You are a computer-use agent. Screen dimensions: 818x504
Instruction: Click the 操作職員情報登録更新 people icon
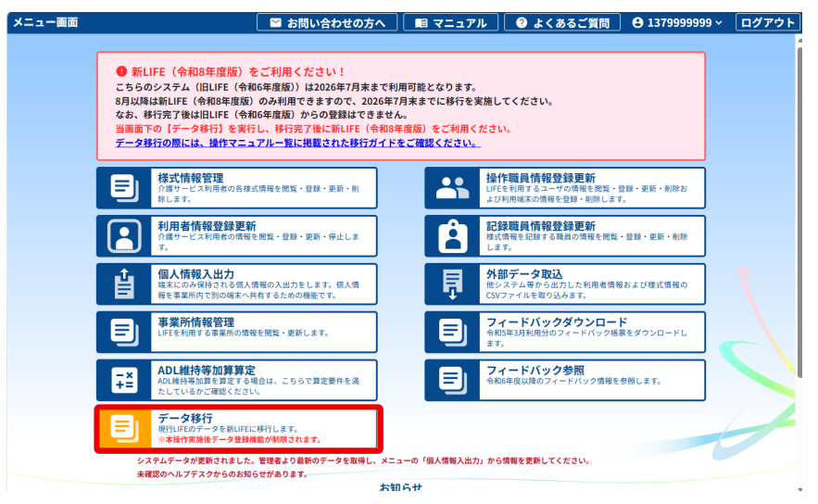pos(453,188)
